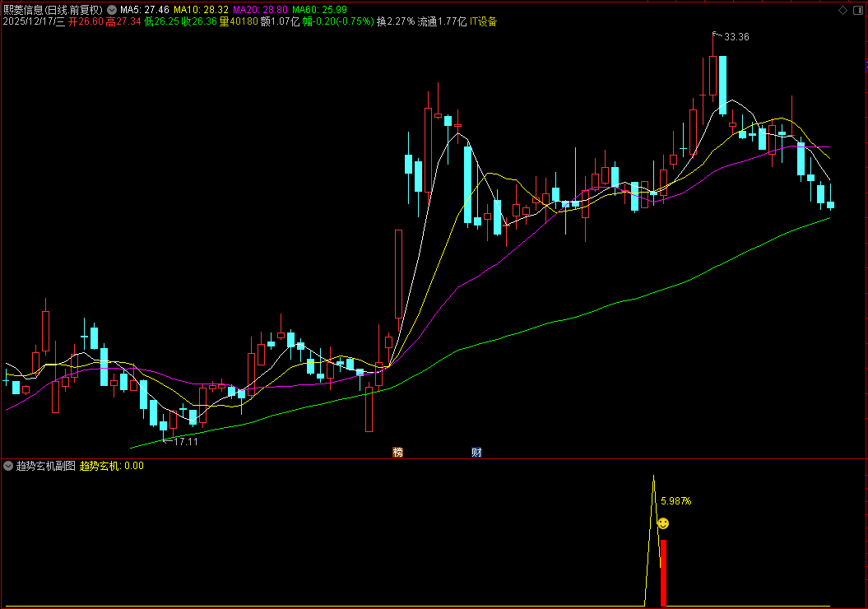Click the IT设备 sector link
Screen dimensions: 868x609
point(483,21)
